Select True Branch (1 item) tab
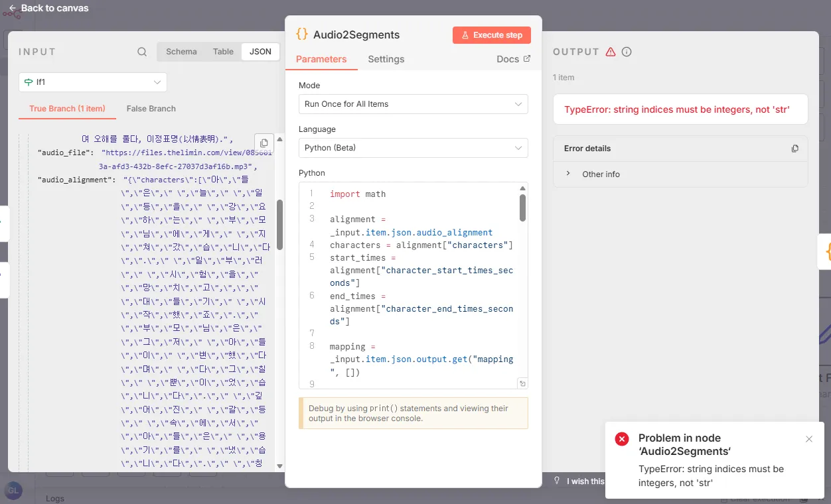 [x=67, y=109]
